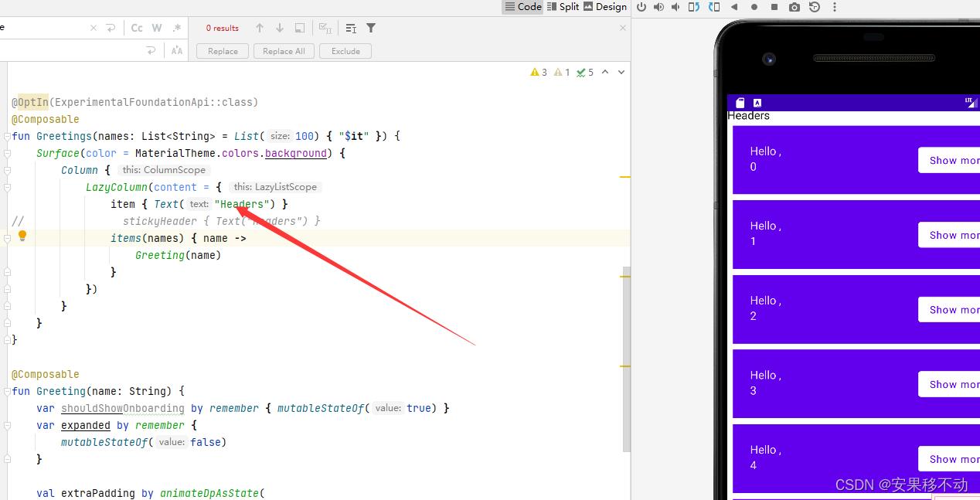Click the Exclude button
The image size is (980, 500).
coord(345,51)
